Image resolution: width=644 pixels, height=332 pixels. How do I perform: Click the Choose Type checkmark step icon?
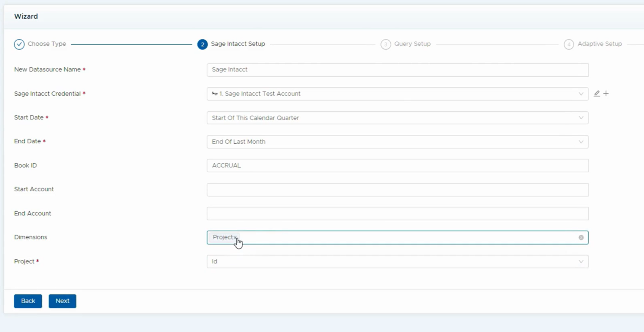click(19, 44)
